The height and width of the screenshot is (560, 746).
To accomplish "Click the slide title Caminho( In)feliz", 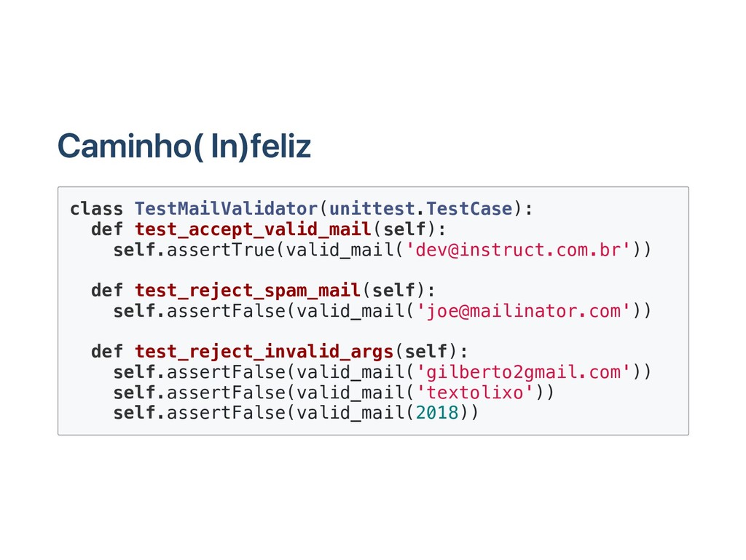I will click(x=184, y=146).
